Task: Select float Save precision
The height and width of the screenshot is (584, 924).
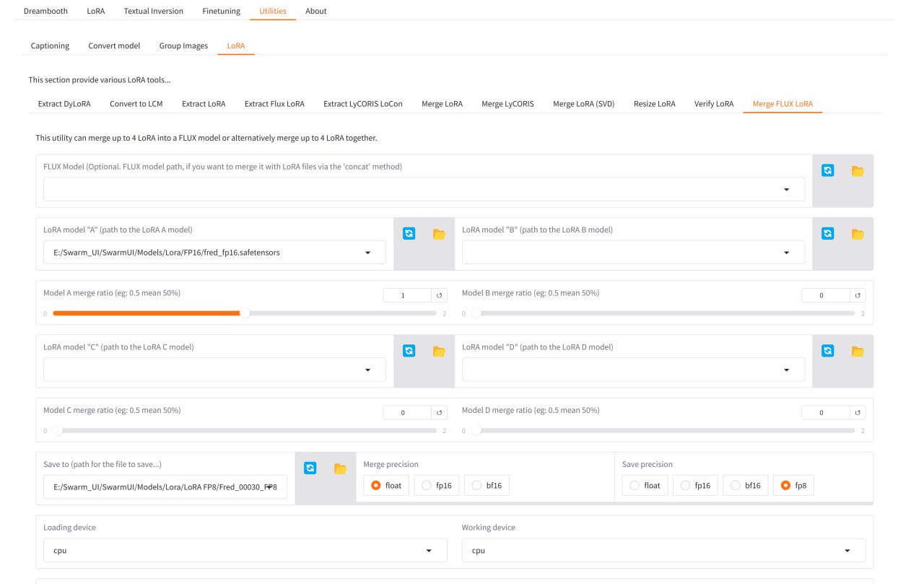Action: (645, 486)
